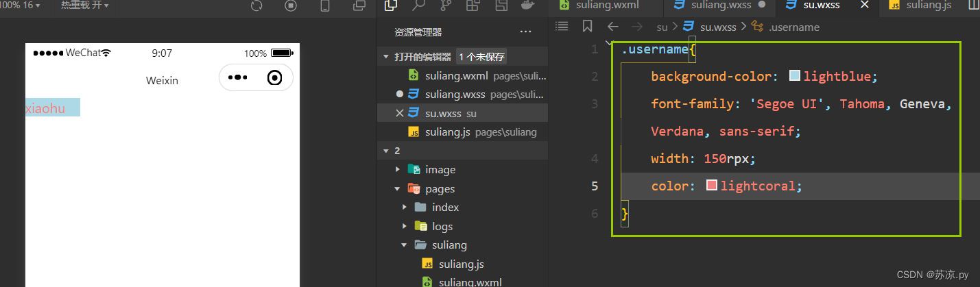The height and width of the screenshot is (287, 980).
Task: Close the su.wxss editor tab
Action: 864,5
